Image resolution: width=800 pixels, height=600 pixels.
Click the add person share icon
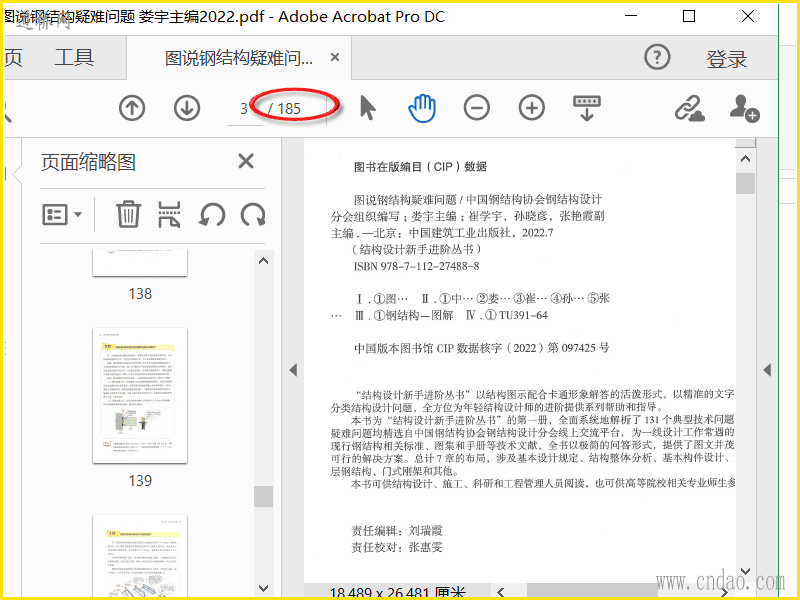(744, 109)
